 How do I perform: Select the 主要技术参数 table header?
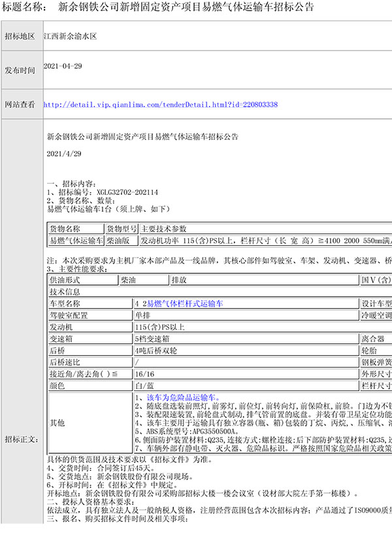pos(266,229)
